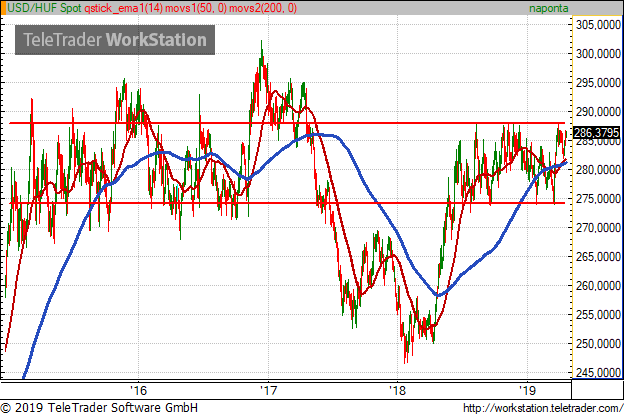Click the '16 year label on time axis
The image size is (624, 417).
(x=138, y=390)
